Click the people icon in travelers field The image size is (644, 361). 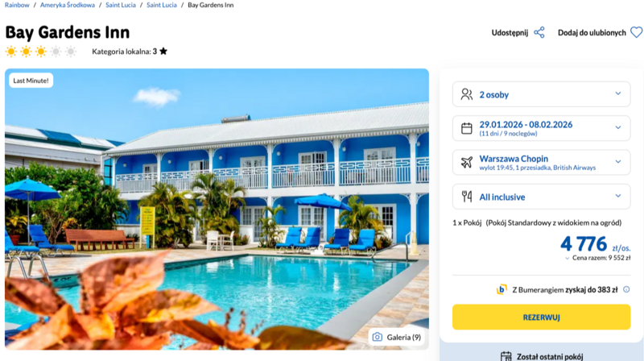point(466,94)
